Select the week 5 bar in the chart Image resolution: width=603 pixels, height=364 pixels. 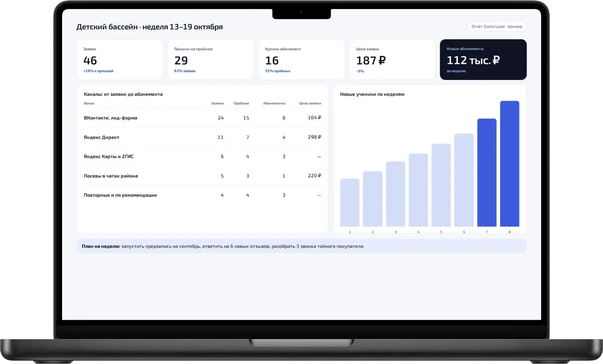coord(441,185)
